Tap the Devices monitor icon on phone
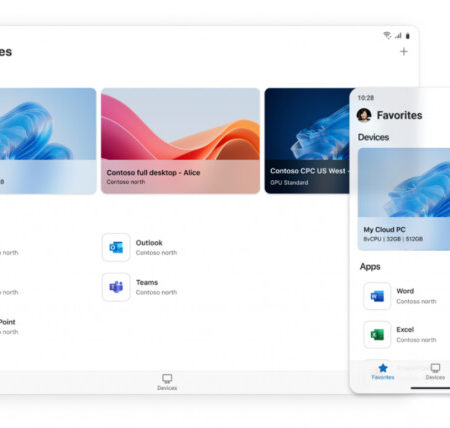Image resolution: width=450 pixels, height=428 pixels. 435,368
